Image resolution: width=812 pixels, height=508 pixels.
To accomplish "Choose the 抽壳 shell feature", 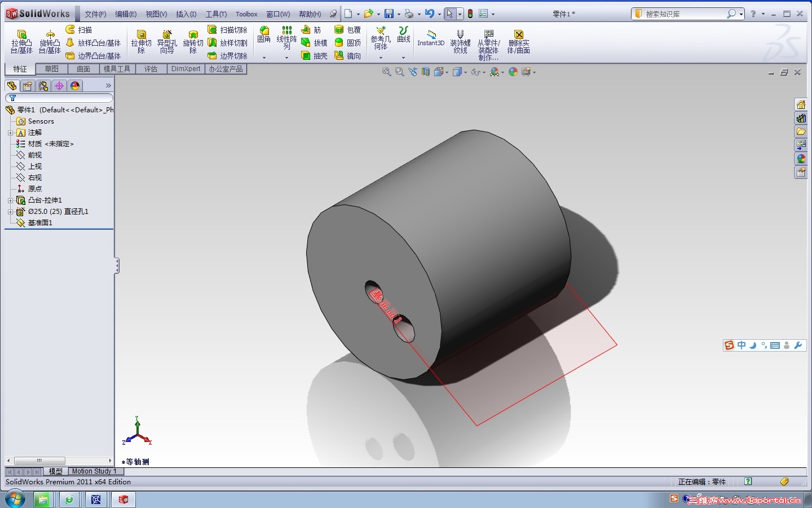I will [314, 56].
